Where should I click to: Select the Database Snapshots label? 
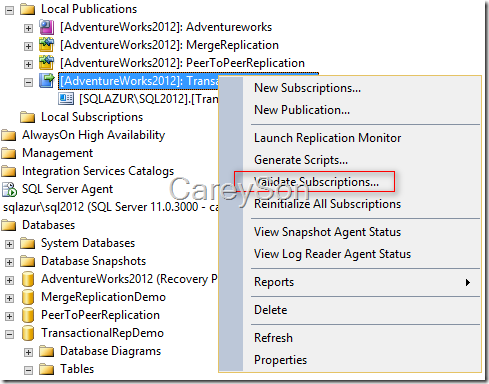click(x=94, y=261)
